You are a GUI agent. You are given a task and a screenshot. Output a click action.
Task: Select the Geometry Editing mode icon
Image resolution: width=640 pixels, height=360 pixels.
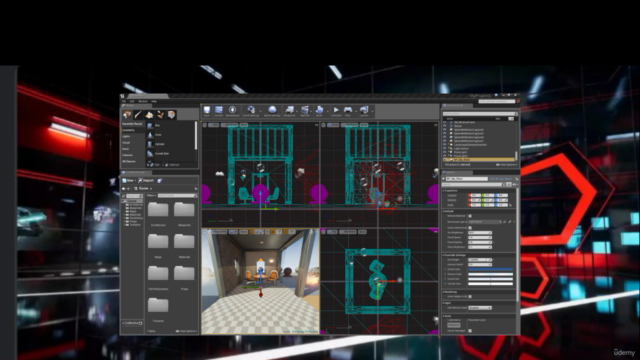pyautogui.click(x=172, y=115)
